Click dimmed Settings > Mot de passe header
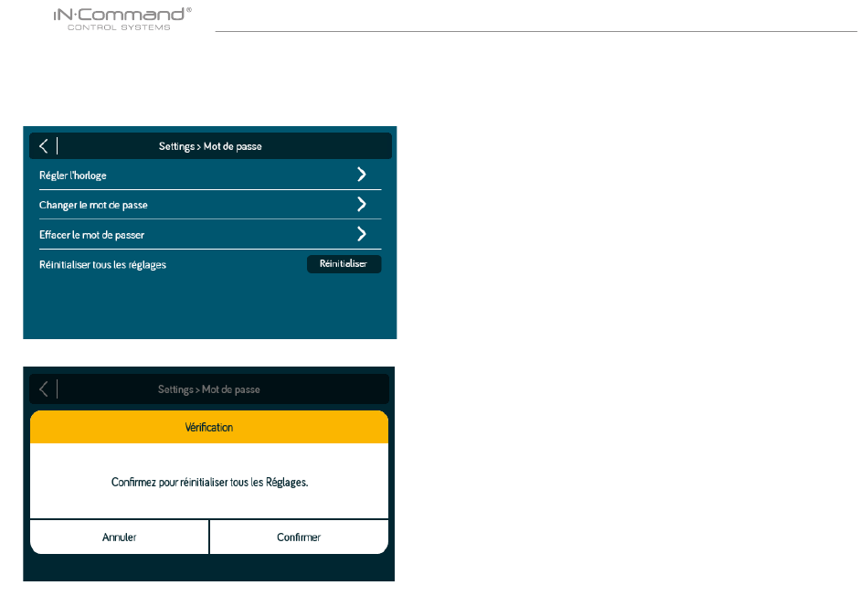Screen dimensions: 868x596 208,389
